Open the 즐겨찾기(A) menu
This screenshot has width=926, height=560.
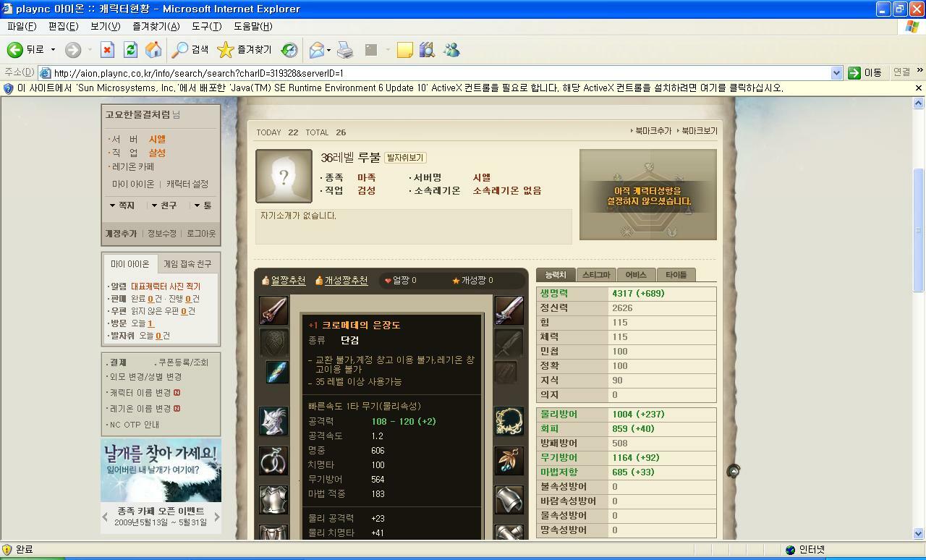click(156, 27)
